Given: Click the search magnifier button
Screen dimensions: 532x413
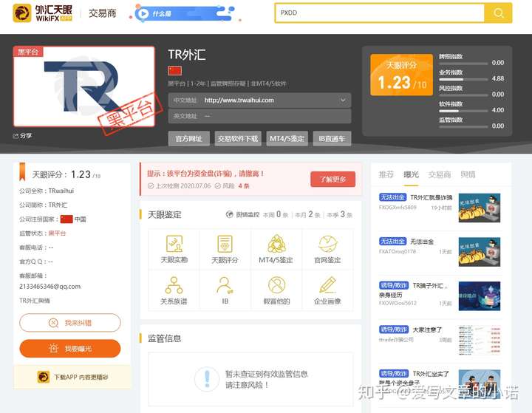Looking at the screenshot, I should (498, 13).
